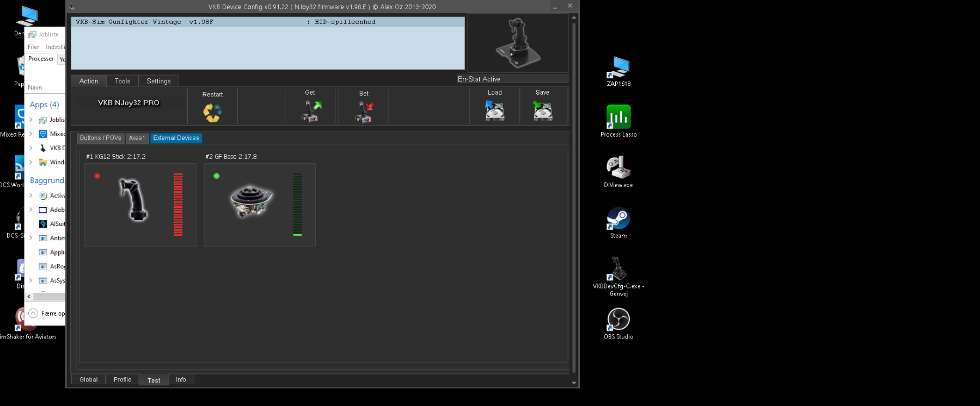Click the KG12 Stick device thumbnail
The width and height of the screenshot is (980, 406).
(133, 200)
